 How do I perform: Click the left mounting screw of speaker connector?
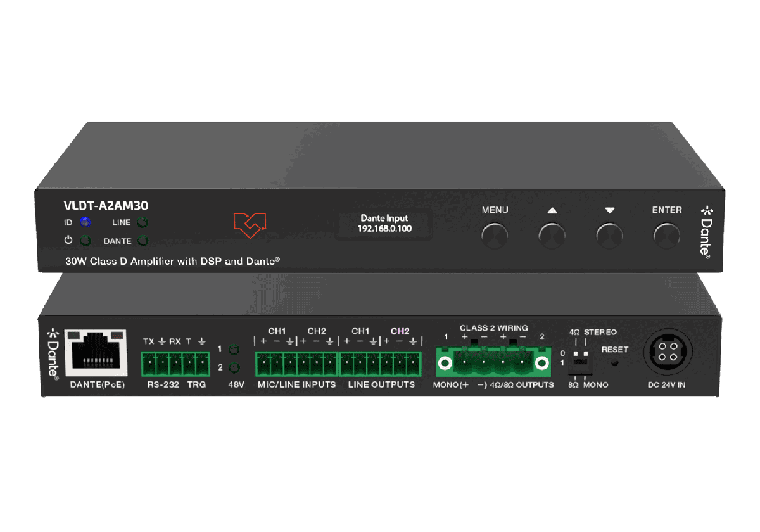click(445, 363)
